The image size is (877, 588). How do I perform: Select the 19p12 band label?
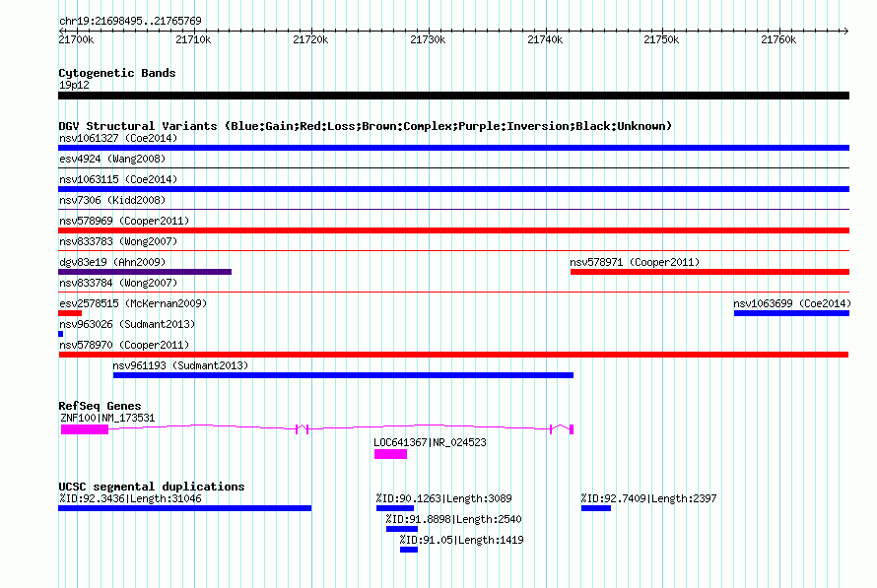point(74,85)
